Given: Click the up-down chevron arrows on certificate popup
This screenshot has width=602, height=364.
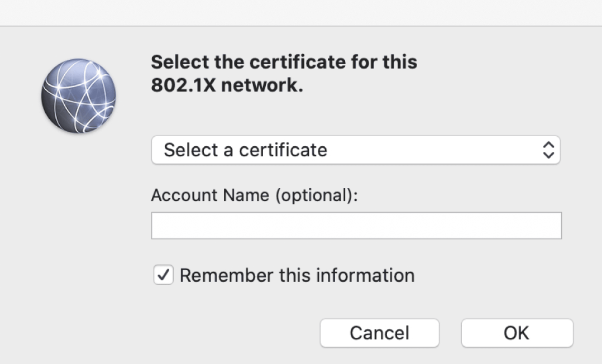Looking at the screenshot, I should [548, 150].
